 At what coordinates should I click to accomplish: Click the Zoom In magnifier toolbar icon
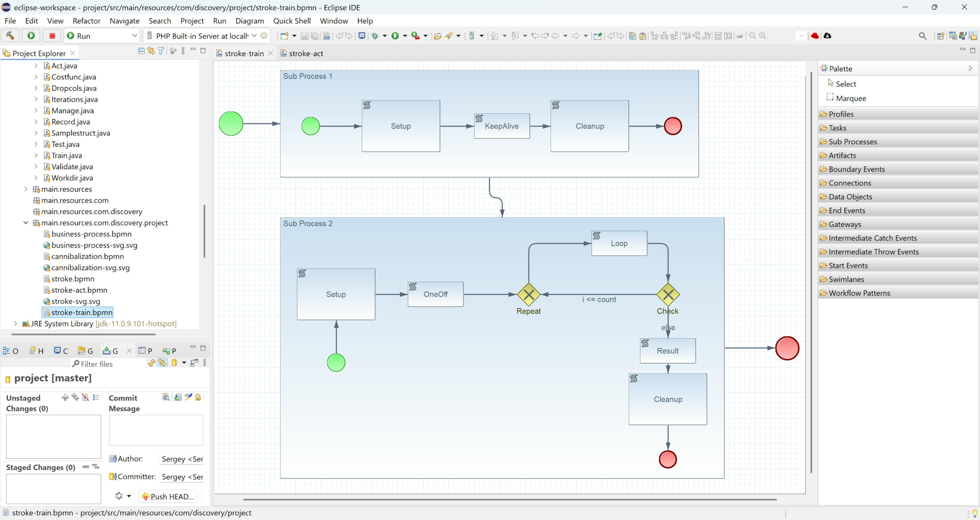pos(762,36)
